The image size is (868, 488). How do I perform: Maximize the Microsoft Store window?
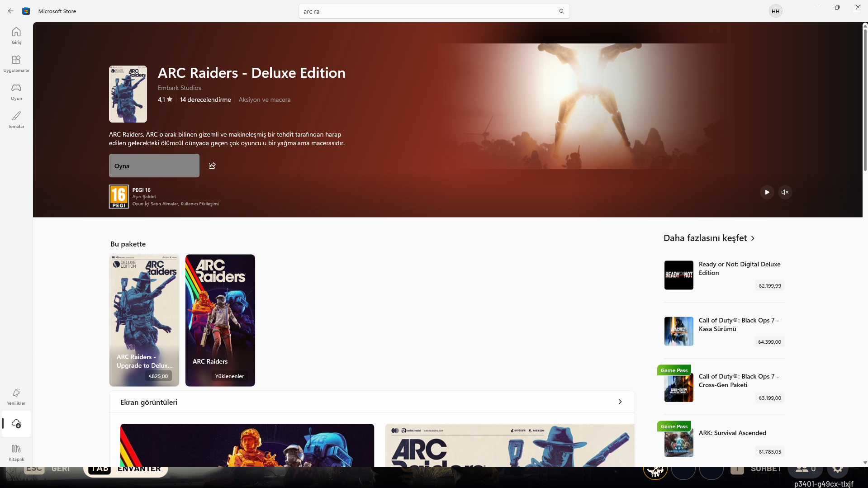(837, 7)
